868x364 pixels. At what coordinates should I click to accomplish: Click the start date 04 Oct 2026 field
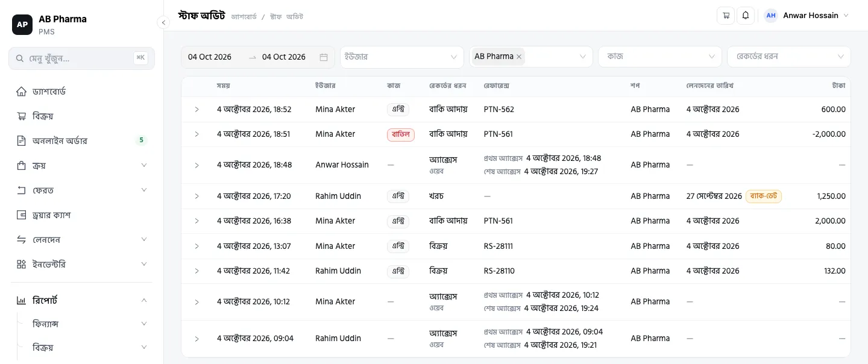tap(210, 57)
